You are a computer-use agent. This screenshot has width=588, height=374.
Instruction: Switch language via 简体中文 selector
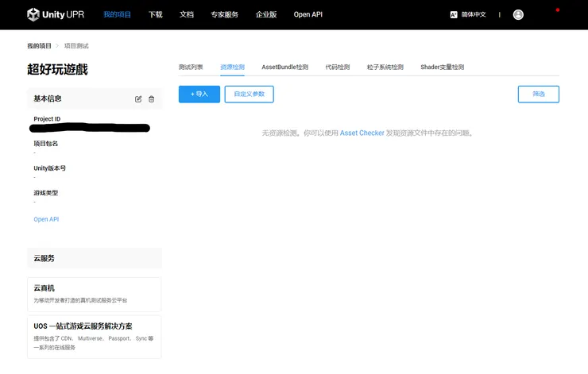pos(474,14)
